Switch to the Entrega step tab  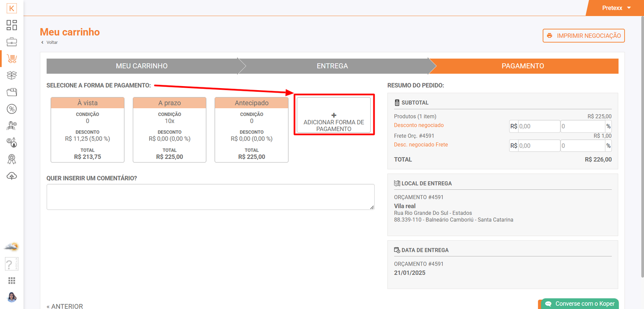point(332,66)
